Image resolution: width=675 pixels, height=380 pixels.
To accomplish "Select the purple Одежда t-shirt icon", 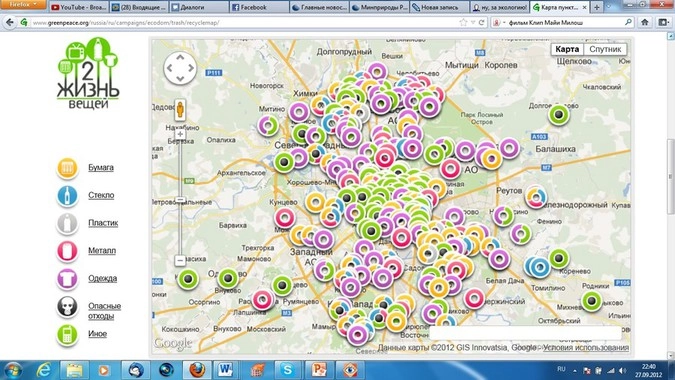I will [67, 279].
